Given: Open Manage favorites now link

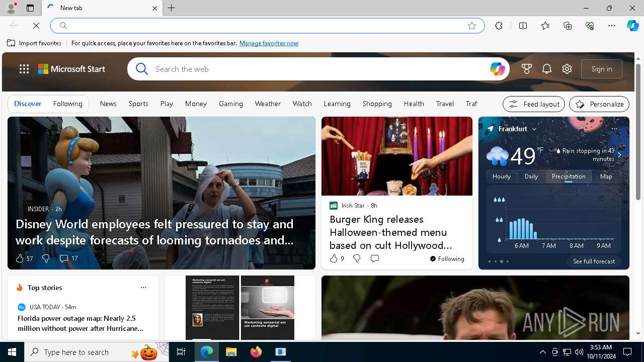Looking at the screenshot, I should [x=269, y=43].
